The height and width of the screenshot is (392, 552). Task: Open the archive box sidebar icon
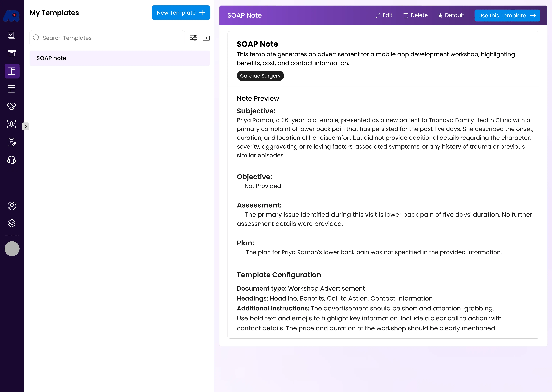(x=12, y=53)
